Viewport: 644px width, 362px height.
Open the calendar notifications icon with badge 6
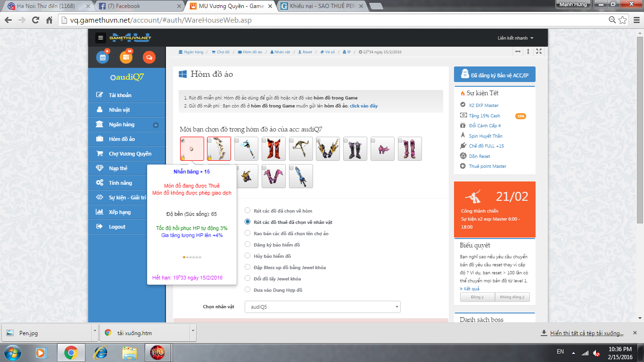tap(102, 58)
